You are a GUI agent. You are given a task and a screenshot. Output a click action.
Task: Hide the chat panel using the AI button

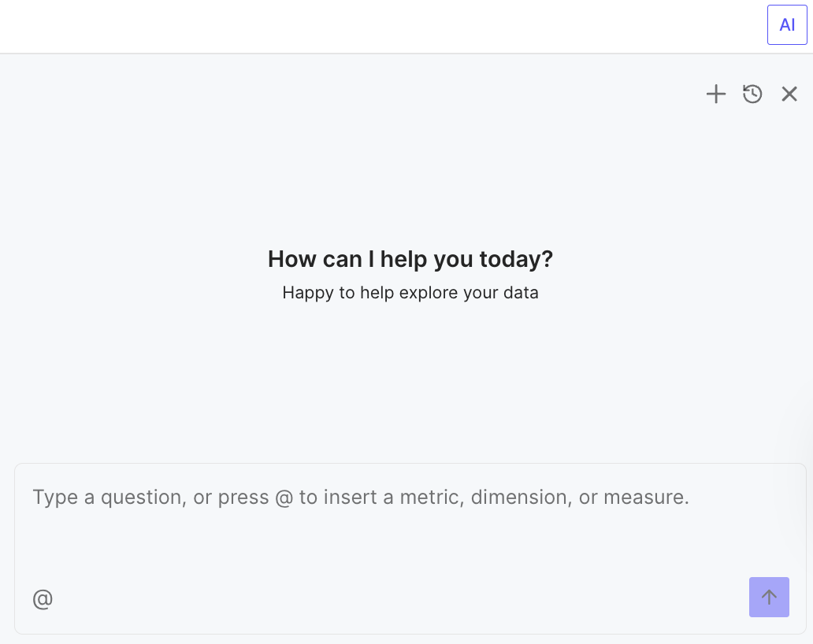[x=787, y=24]
